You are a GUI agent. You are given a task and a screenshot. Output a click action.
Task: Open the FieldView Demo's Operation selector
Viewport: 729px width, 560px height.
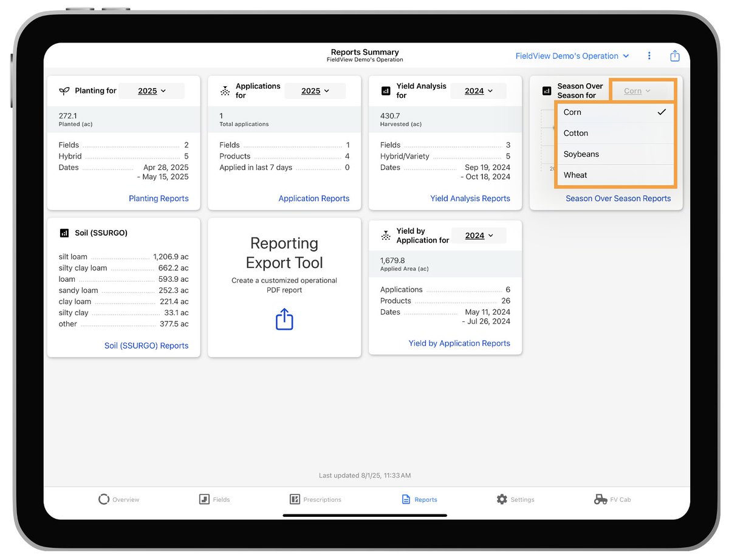click(x=572, y=56)
